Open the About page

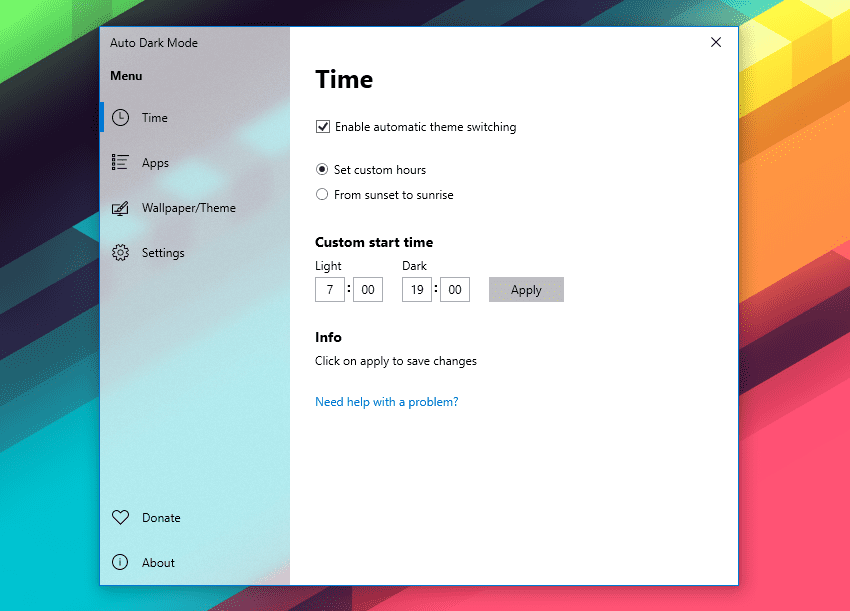point(195,563)
